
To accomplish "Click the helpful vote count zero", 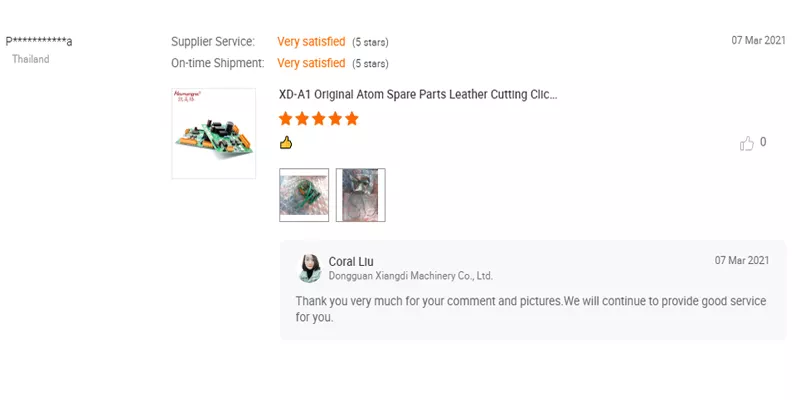I will [763, 142].
